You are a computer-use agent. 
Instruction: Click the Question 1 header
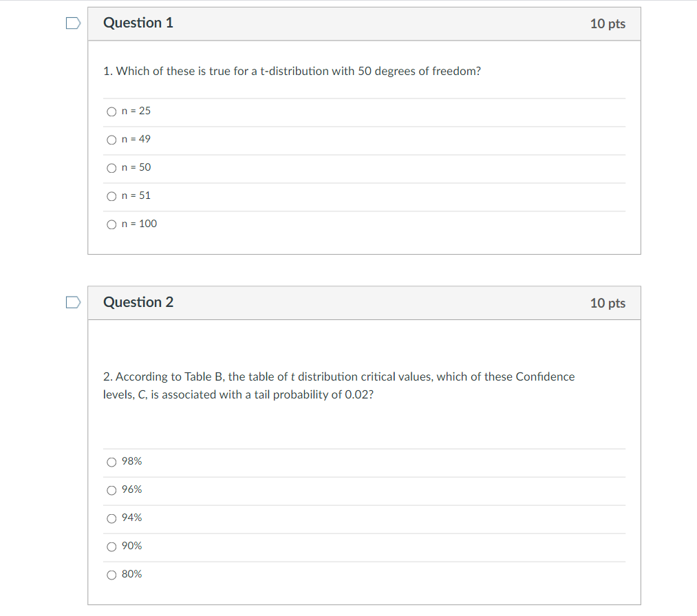[x=138, y=23]
